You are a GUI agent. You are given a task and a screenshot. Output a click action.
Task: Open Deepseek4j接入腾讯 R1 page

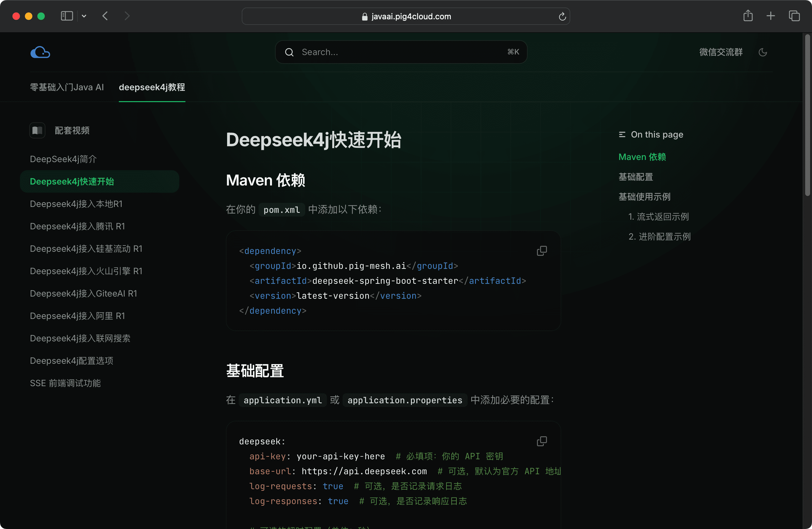pyautogui.click(x=77, y=226)
